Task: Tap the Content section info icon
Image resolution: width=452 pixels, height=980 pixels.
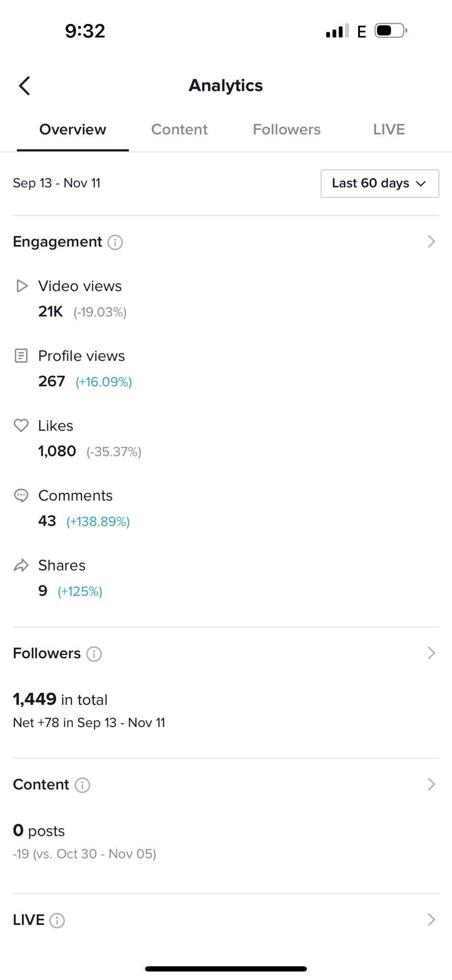Action: pyautogui.click(x=82, y=785)
